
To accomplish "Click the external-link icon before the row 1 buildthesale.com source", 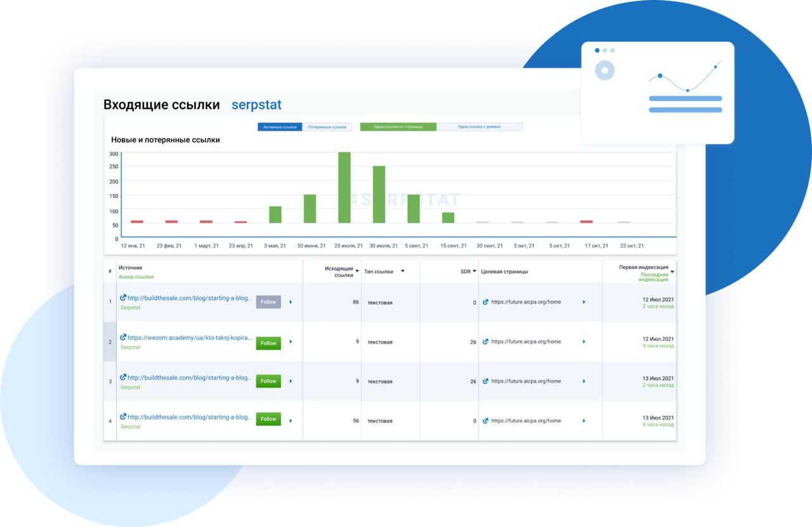I will 123,297.
